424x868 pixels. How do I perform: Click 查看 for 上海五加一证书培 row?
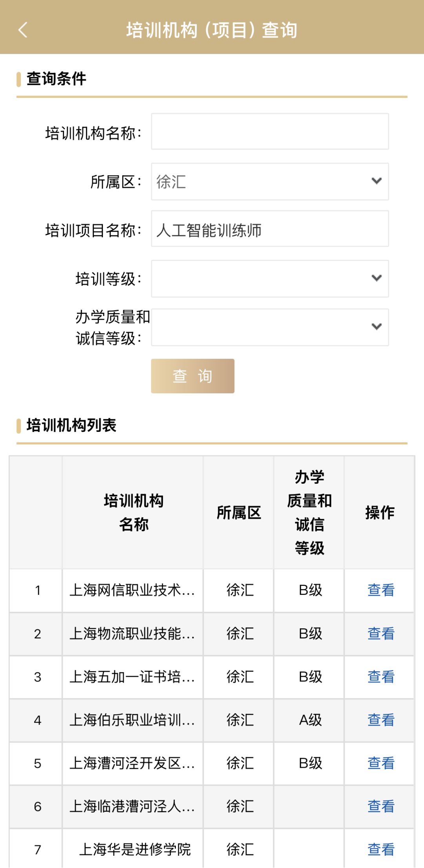(381, 677)
